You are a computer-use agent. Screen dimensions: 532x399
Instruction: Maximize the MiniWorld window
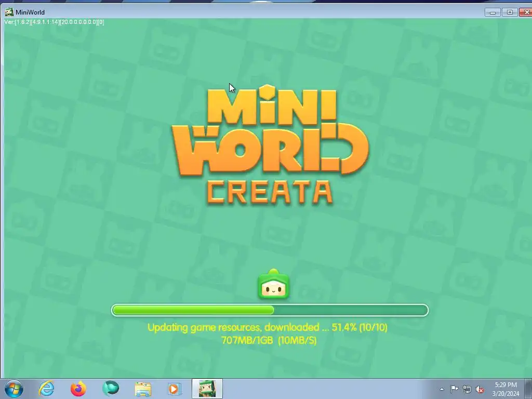point(510,12)
